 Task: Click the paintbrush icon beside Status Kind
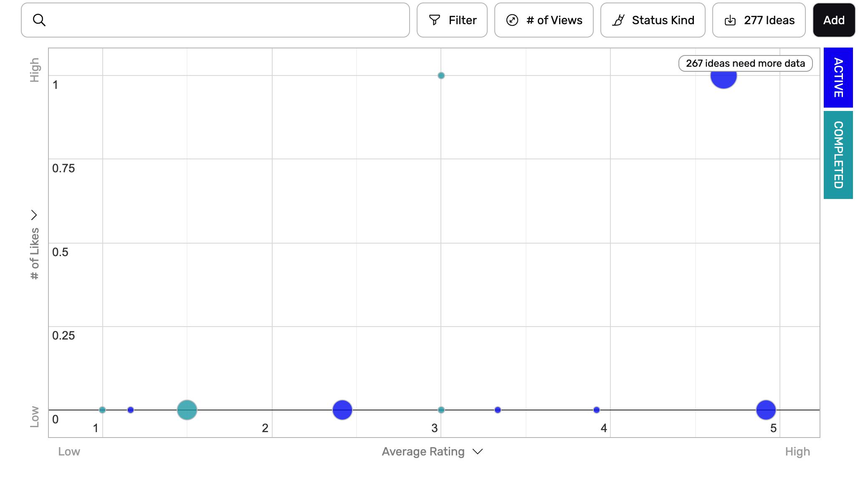pyautogui.click(x=618, y=20)
